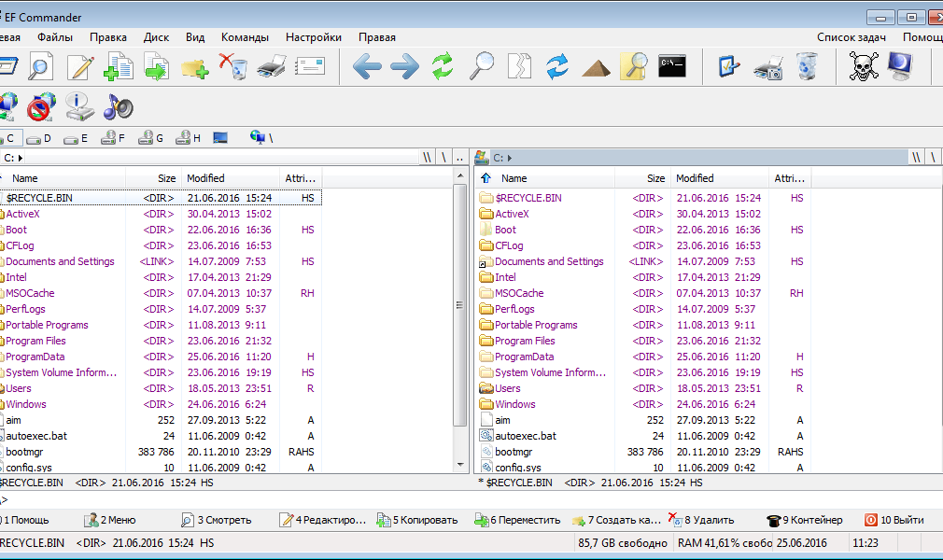Open the Файлы menu
This screenshot has height=560, width=943.
(x=55, y=37)
